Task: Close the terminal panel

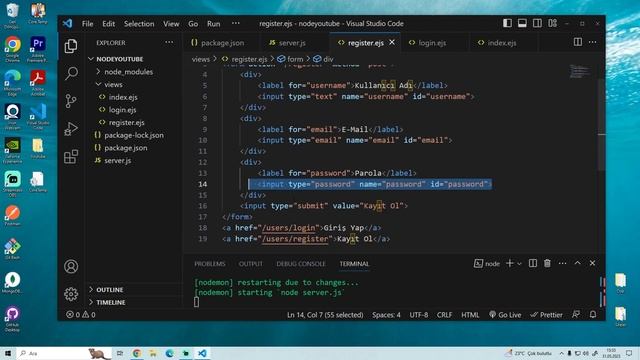Action: pos(593,263)
